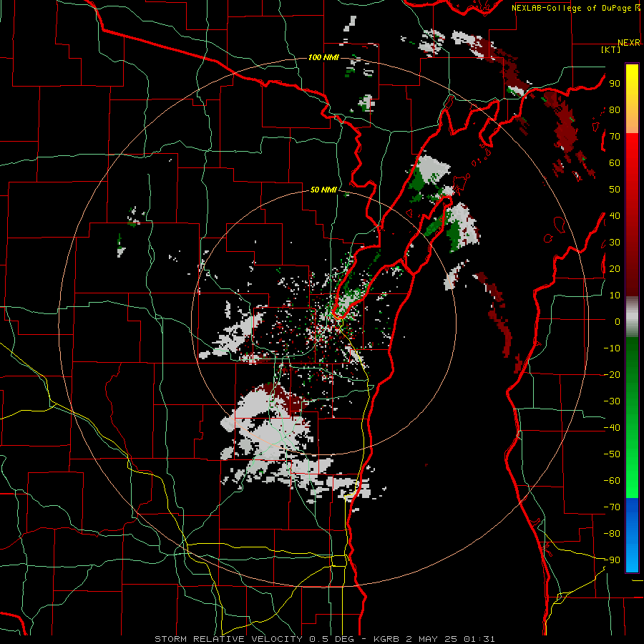Click the 20 value on the velocity scale
This screenshot has height=644, width=644.
click(615, 268)
